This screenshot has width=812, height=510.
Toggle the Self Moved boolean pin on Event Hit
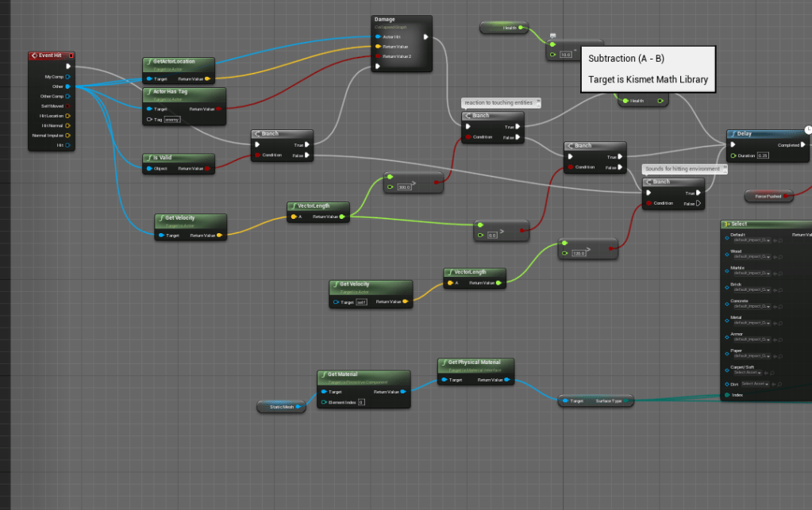tap(67, 105)
